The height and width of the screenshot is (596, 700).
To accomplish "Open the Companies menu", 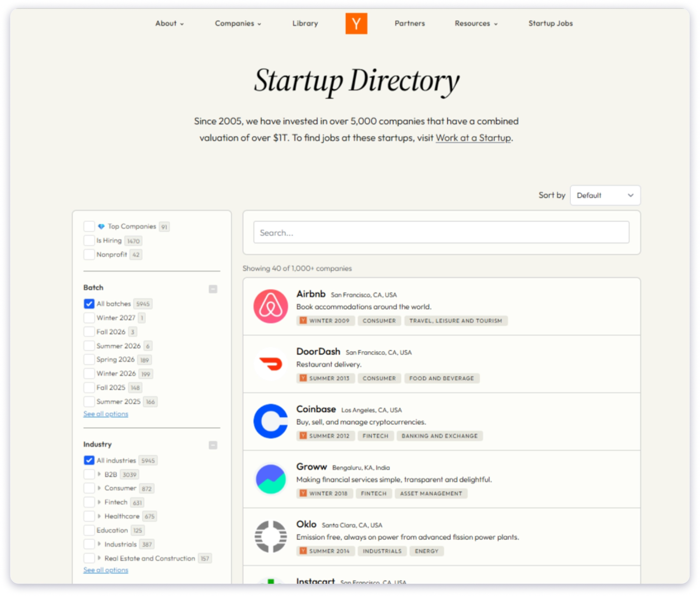I will point(238,23).
